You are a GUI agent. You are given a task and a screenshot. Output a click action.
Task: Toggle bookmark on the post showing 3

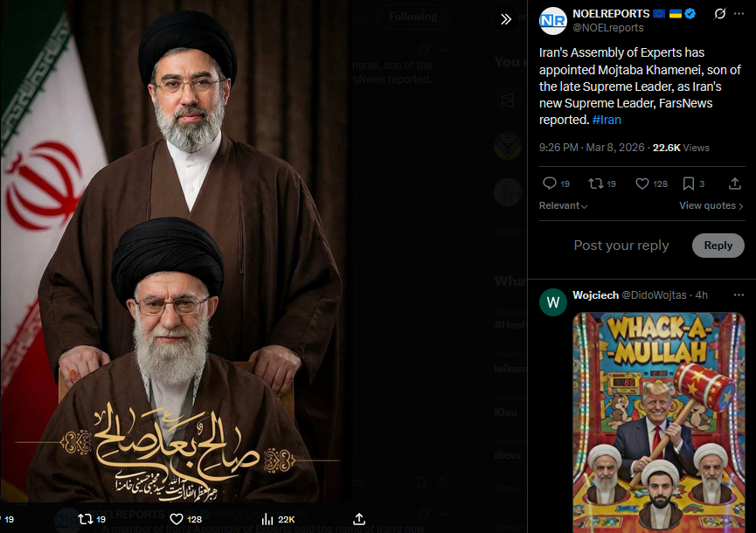click(x=694, y=183)
